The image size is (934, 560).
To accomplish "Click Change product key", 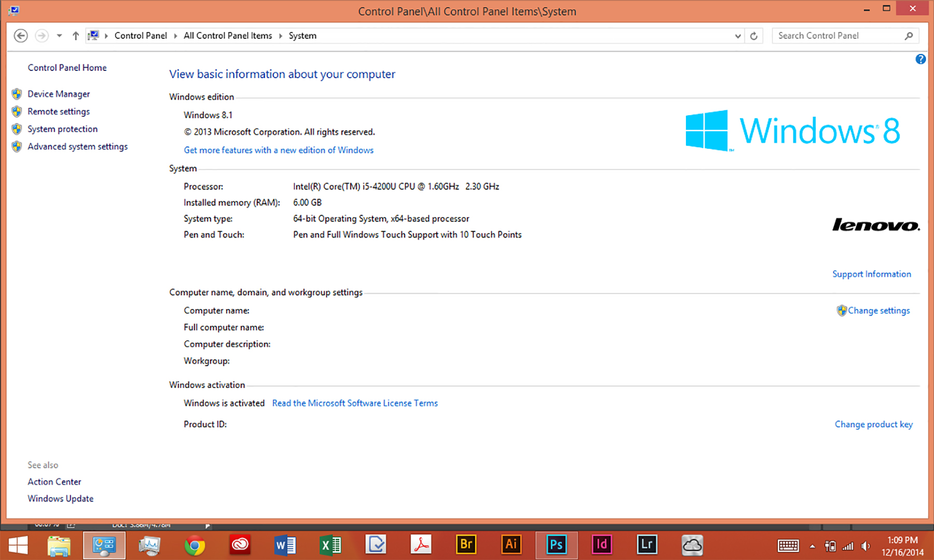I will (874, 424).
